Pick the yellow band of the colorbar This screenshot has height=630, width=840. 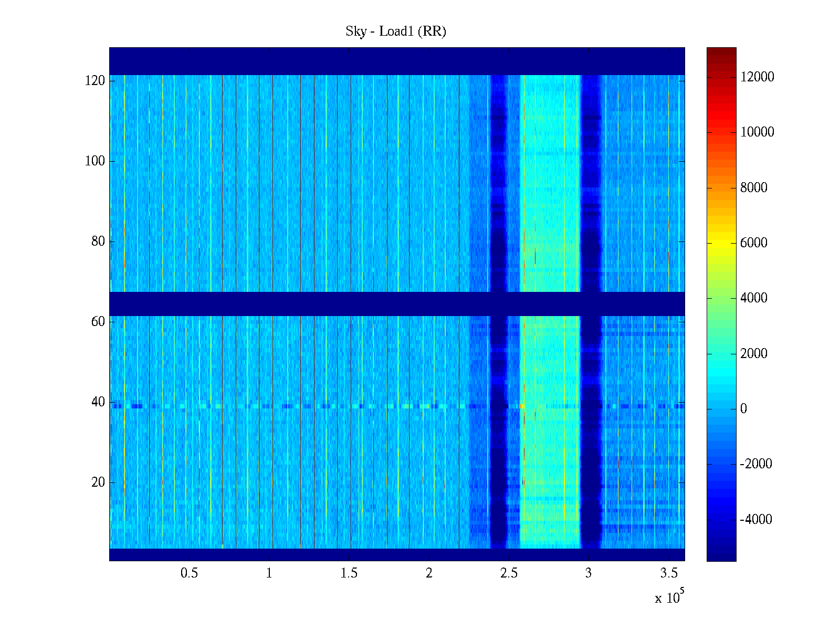(x=721, y=243)
